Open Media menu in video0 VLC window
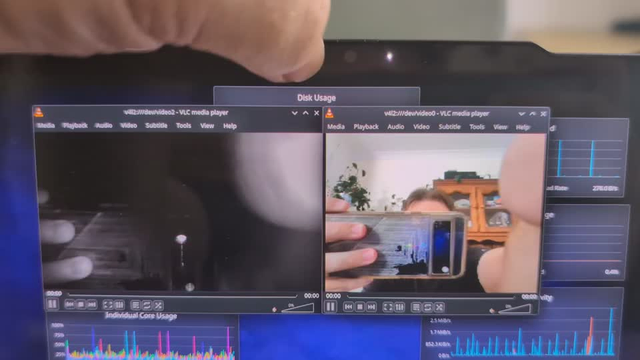640x360 pixels. (x=336, y=127)
